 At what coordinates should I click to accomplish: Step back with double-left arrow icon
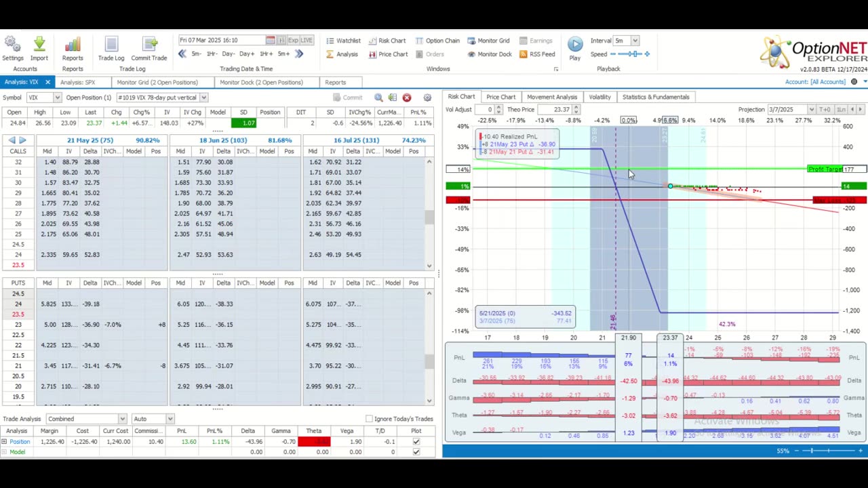tap(182, 54)
